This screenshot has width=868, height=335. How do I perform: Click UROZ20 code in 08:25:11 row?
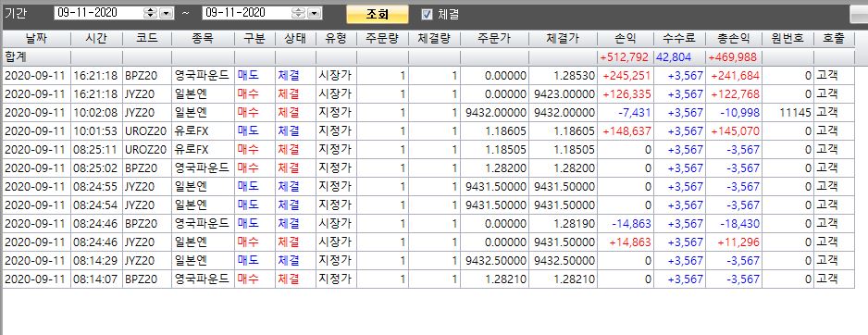tap(145, 150)
